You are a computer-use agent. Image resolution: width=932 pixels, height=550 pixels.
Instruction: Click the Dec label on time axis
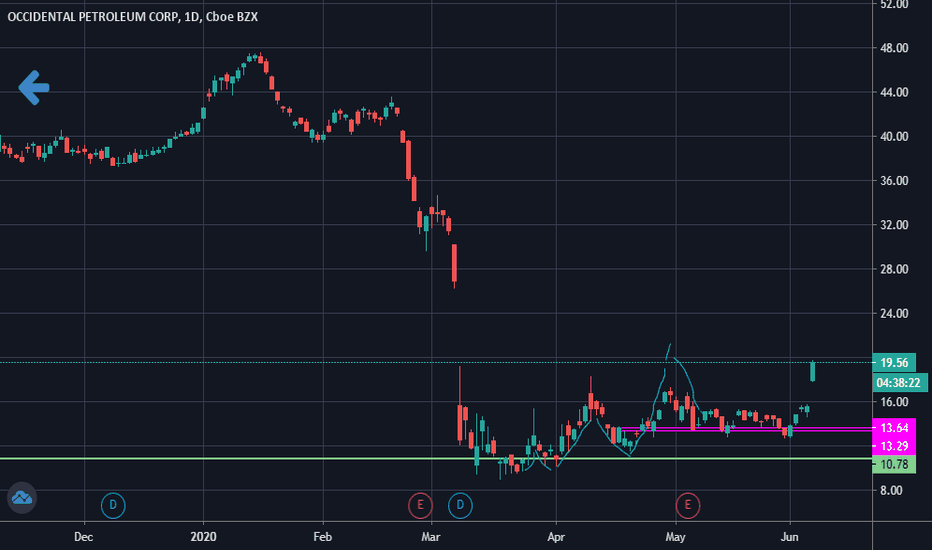tap(84, 537)
